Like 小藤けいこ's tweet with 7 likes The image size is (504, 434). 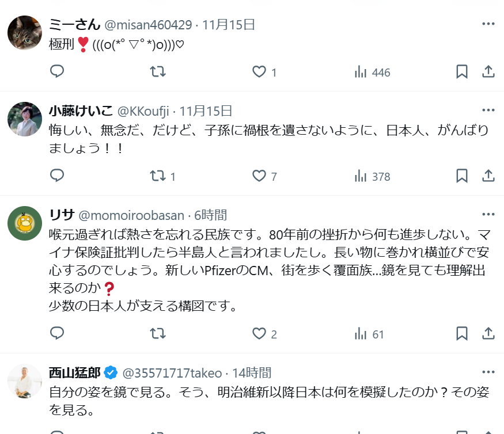(264, 176)
